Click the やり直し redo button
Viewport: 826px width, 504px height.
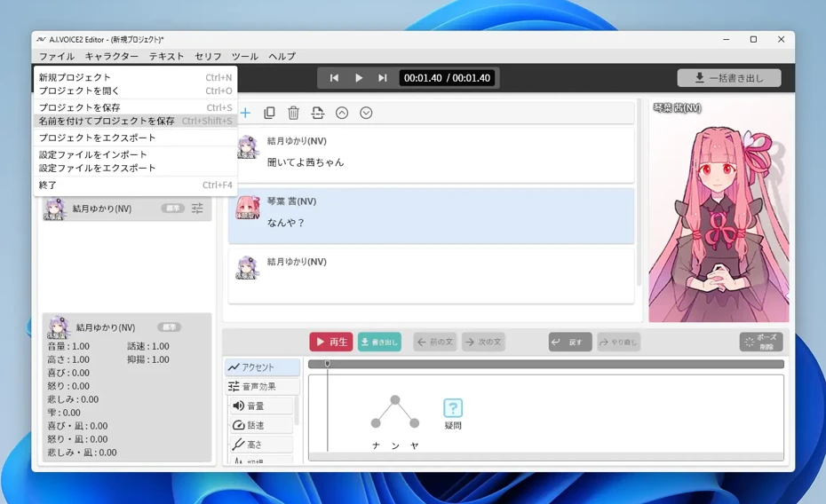click(618, 342)
